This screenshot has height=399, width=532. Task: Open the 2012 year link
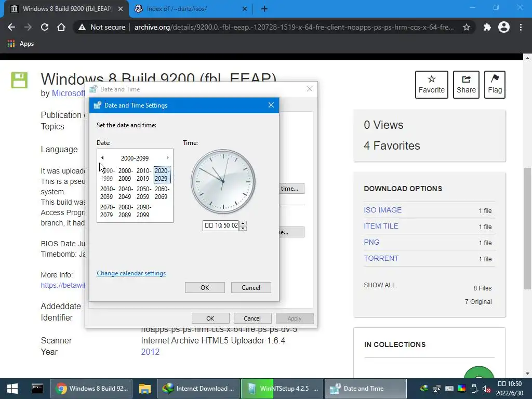coord(150,352)
